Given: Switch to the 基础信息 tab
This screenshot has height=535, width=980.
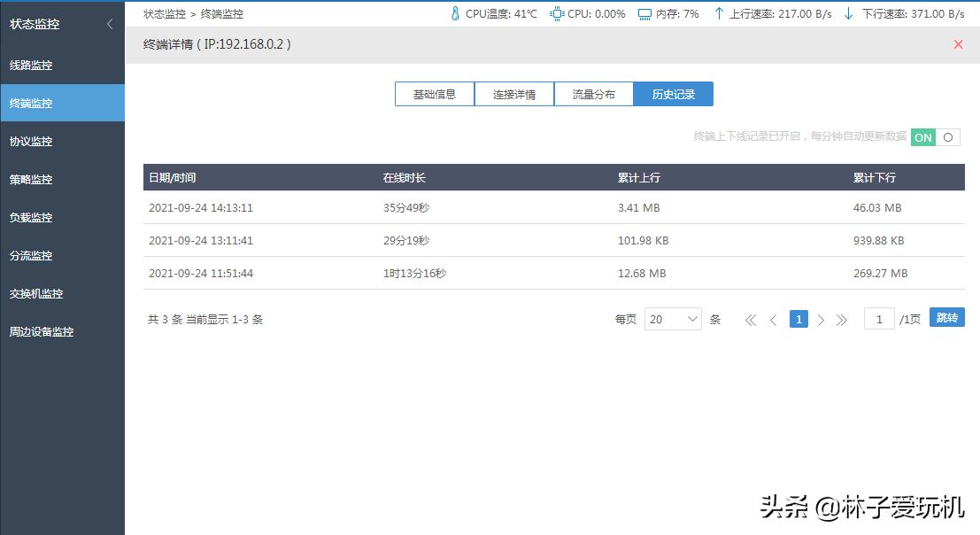Looking at the screenshot, I should (435, 95).
